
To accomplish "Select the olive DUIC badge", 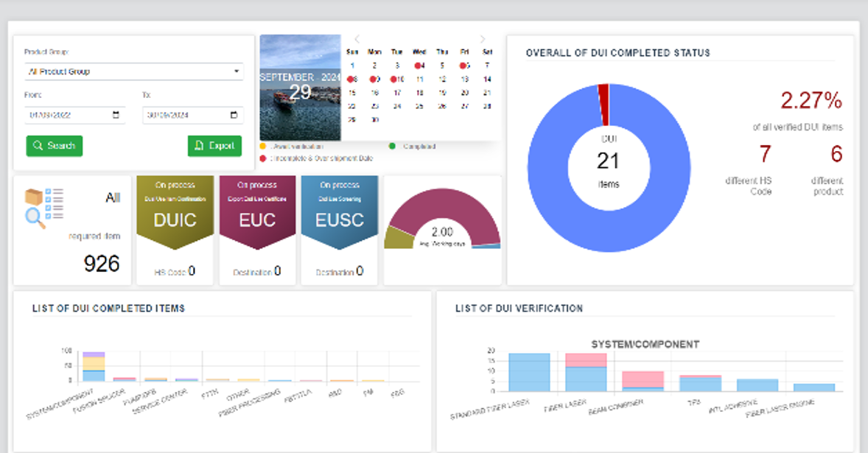I will (x=175, y=214).
